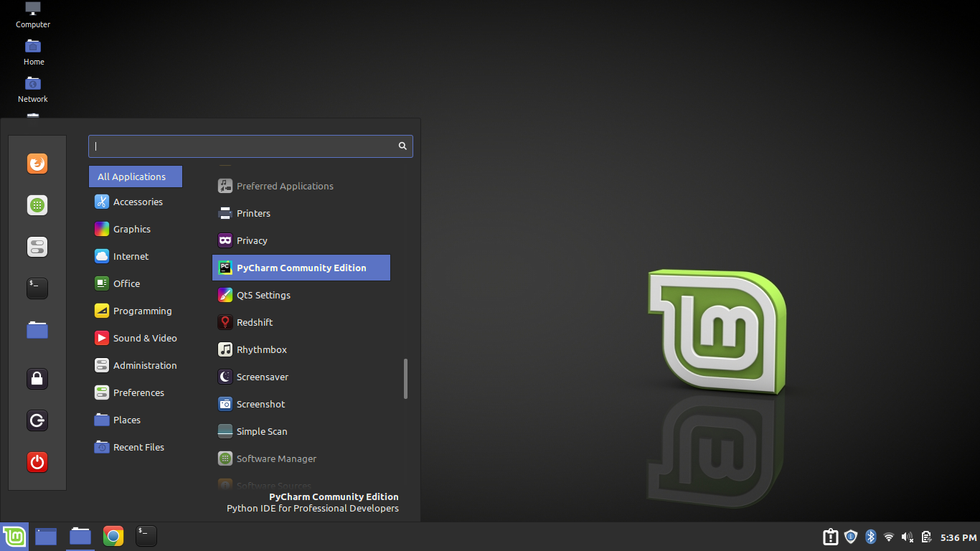The image size is (980, 551).
Task: Click the Linux Mint menu button on panel
Action: click(x=14, y=537)
